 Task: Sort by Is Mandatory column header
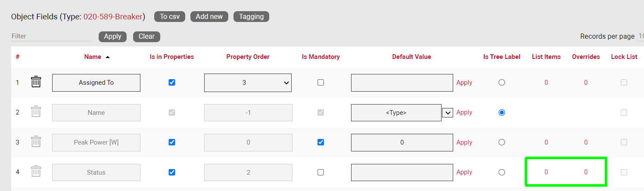point(320,57)
